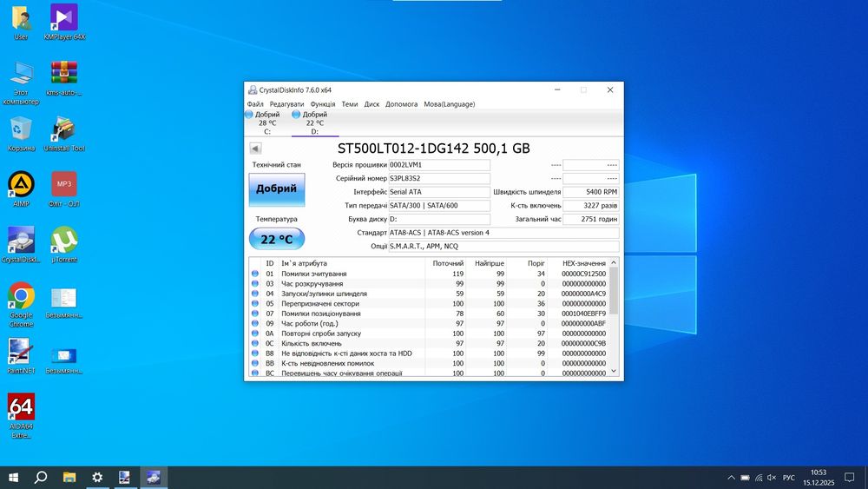Click the status icon of attribute 0C row

(x=254, y=343)
